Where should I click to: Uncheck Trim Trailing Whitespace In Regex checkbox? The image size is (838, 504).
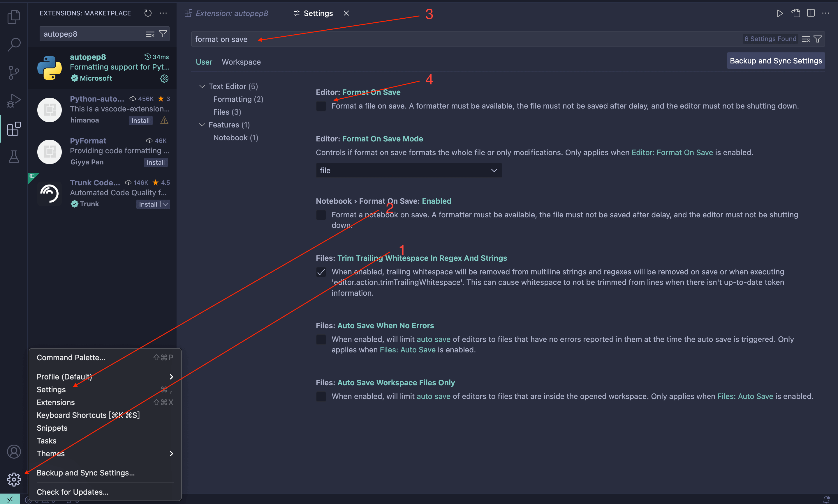click(321, 272)
